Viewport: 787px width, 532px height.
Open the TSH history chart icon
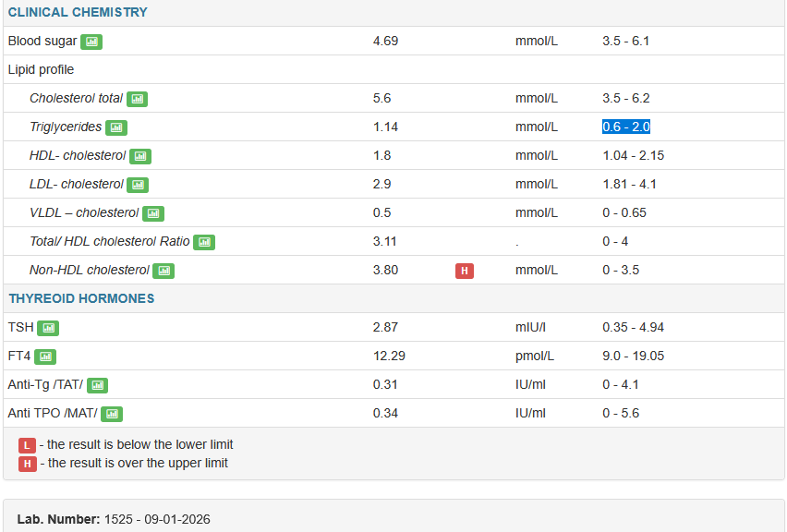pyautogui.click(x=48, y=328)
